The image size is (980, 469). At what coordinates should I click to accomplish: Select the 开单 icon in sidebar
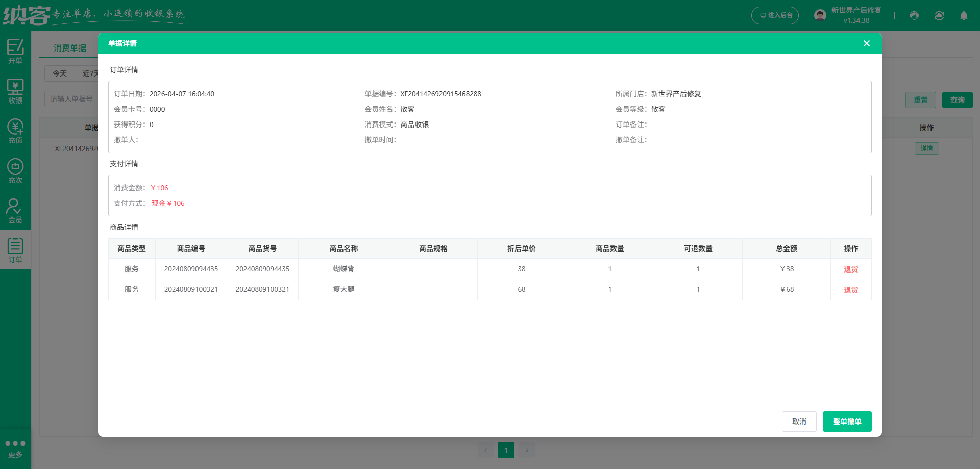click(x=15, y=51)
